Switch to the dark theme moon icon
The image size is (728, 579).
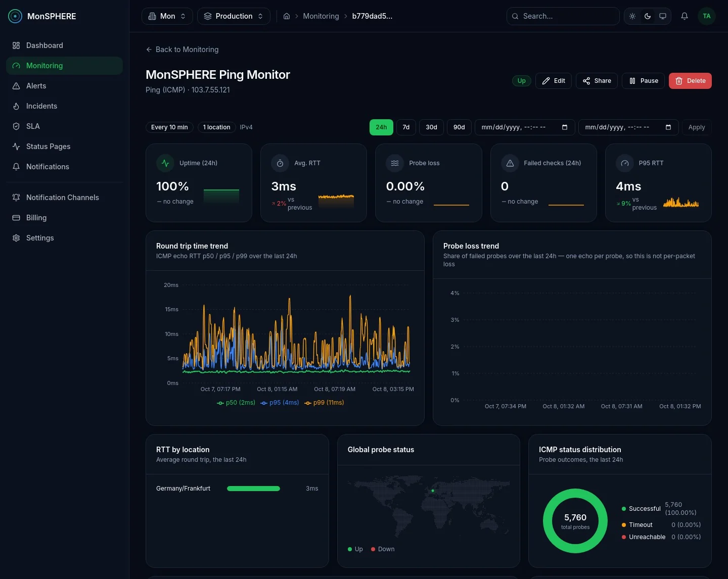tap(648, 16)
